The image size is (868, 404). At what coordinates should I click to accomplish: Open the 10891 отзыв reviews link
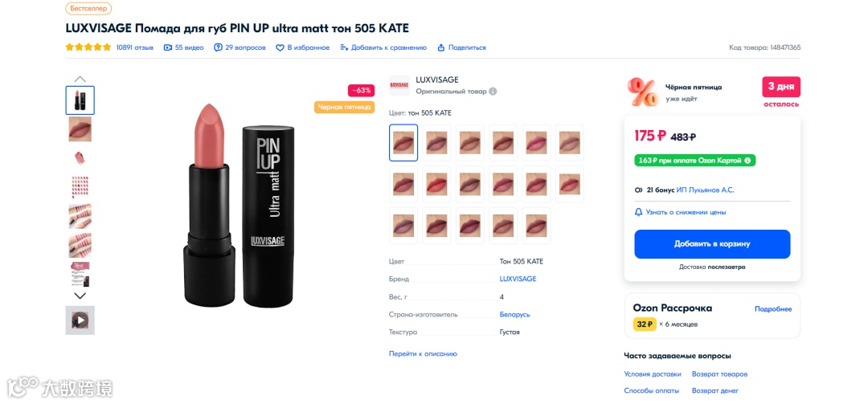(x=134, y=47)
